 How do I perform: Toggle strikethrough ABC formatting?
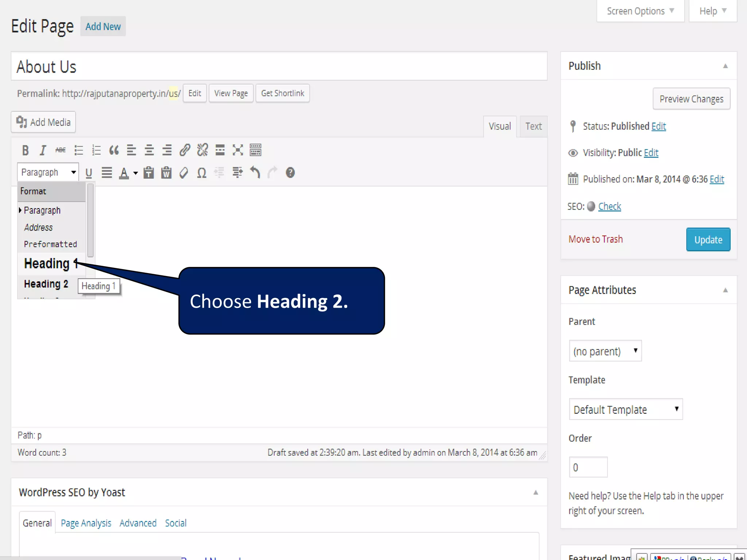[61, 150]
